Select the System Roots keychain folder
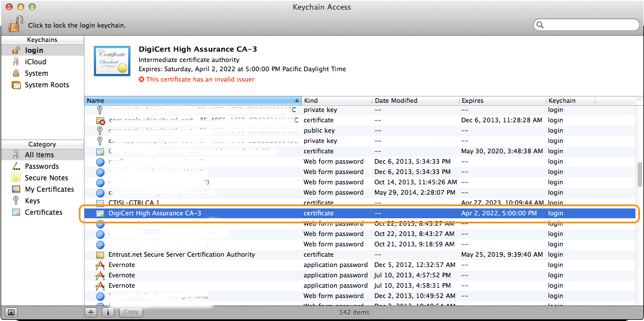Viewport: 644px width, 321px height. pyautogui.click(x=46, y=85)
